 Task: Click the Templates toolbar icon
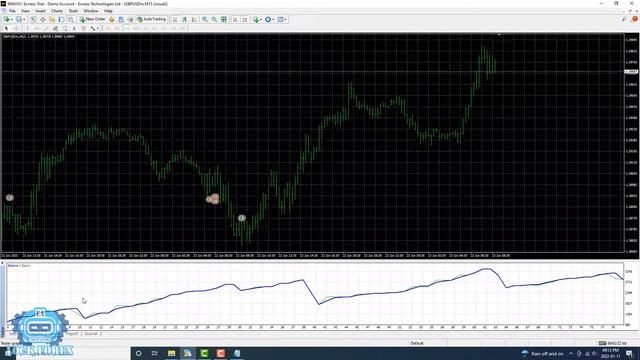tap(280, 19)
